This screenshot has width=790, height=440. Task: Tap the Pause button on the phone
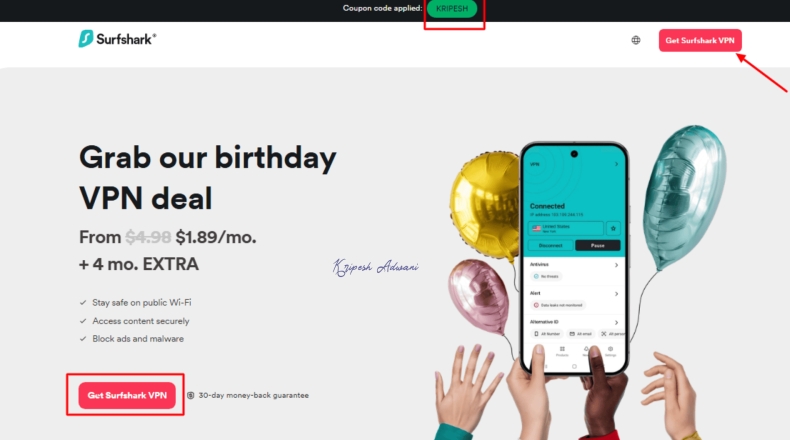pyautogui.click(x=598, y=245)
